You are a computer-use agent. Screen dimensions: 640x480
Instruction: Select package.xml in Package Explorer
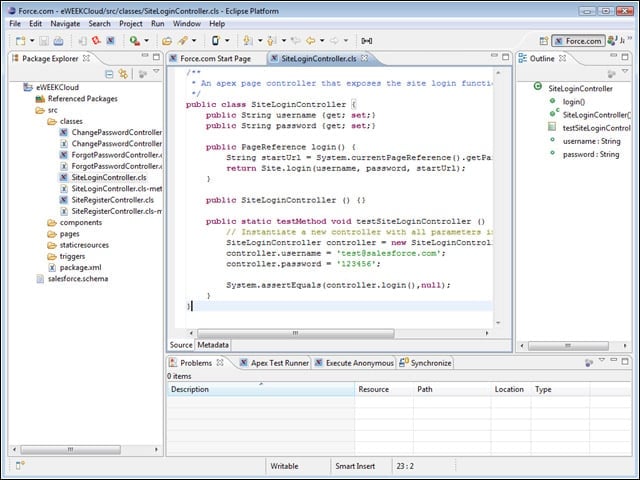(80, 268)
